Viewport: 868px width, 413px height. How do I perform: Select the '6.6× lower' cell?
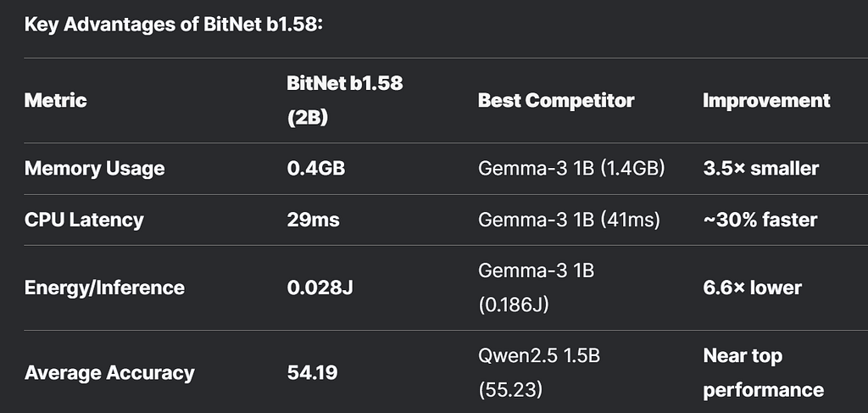pos(753,287)
